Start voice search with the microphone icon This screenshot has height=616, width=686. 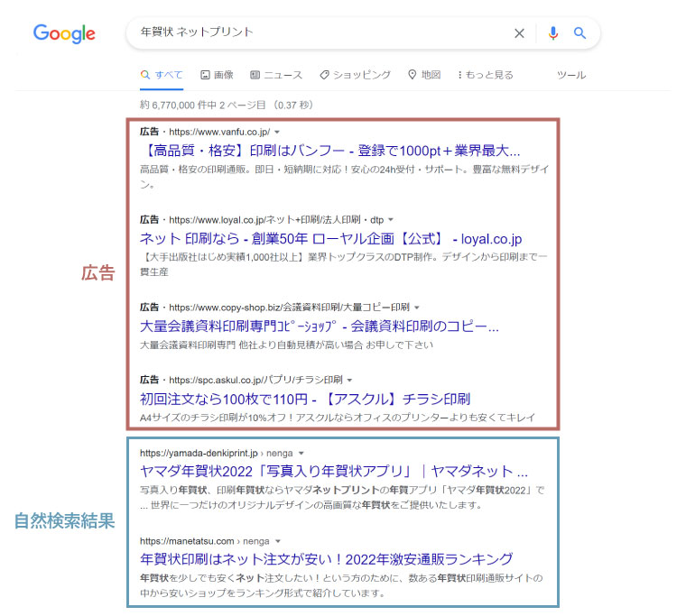tap(553, 33)
